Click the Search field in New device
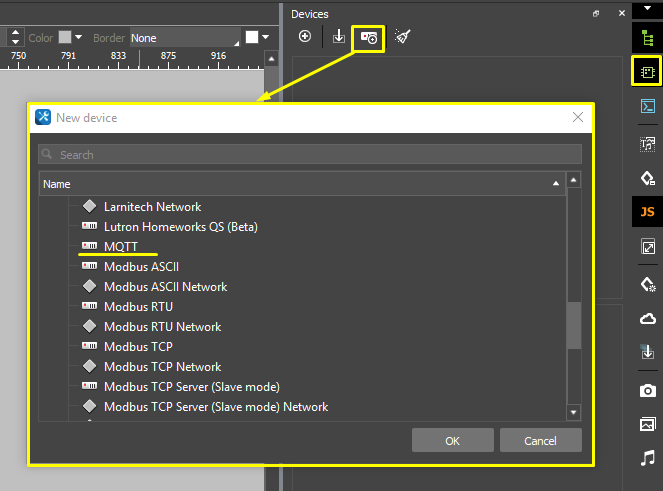Image resolution: width=663 pixels, height=491 pixels. click(310, 155)
